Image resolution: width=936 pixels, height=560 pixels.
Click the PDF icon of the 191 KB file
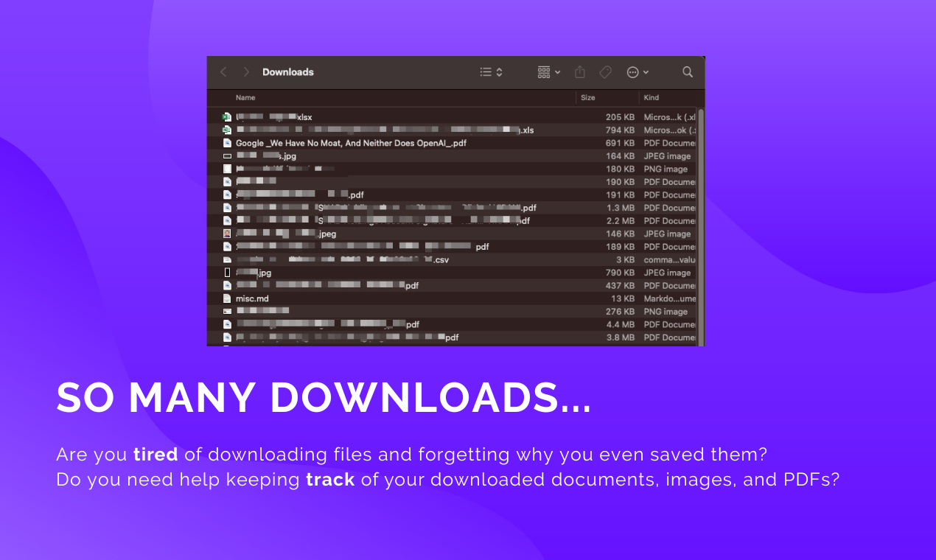[227, 195]
